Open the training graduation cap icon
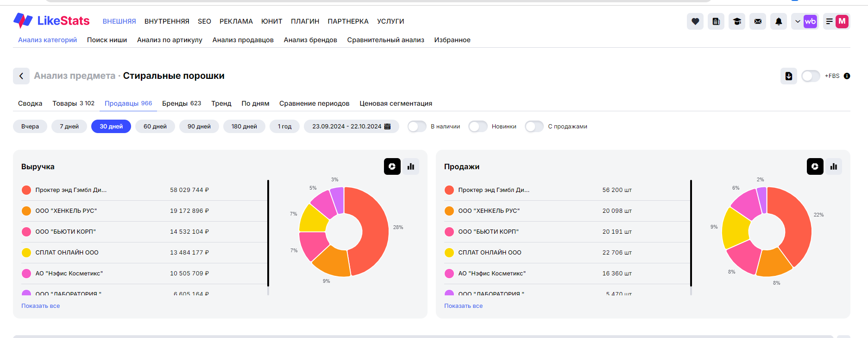The width and height of the screenshot is (868, 338). pyautogui.click(x=737, y=21)
